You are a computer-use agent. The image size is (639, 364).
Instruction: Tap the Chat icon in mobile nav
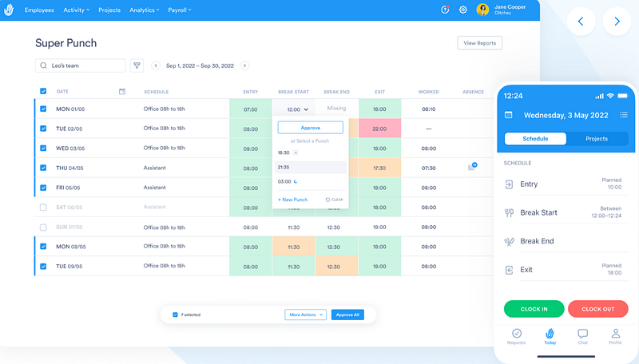click(x=583, y=336)
